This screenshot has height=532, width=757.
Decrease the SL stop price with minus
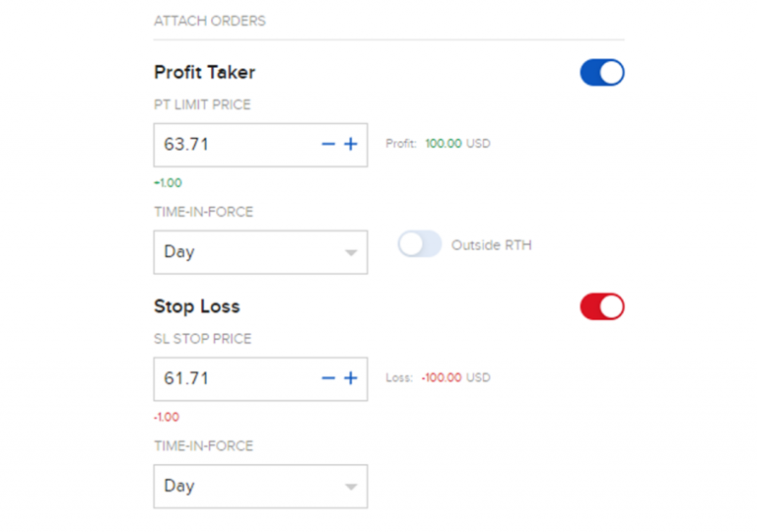329,379
